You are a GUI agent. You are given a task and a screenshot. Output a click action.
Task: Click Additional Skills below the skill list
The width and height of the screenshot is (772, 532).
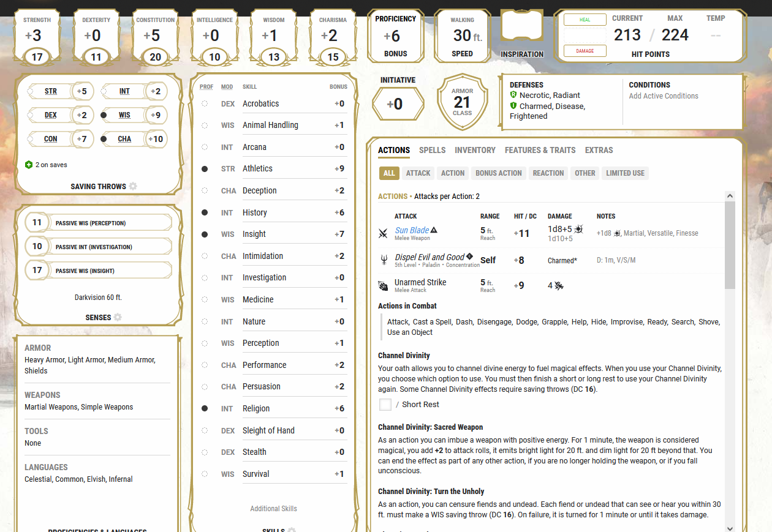click(x=274, y=509)
